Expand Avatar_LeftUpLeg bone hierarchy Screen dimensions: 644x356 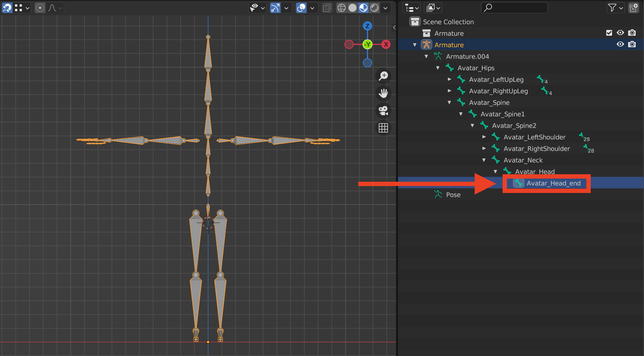(449, 79)
